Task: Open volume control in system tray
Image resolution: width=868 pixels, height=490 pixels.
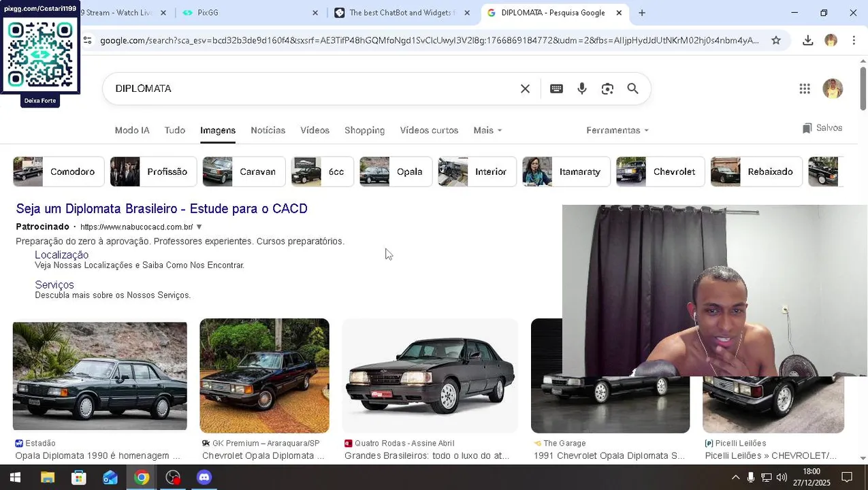Action: point(782,478)
